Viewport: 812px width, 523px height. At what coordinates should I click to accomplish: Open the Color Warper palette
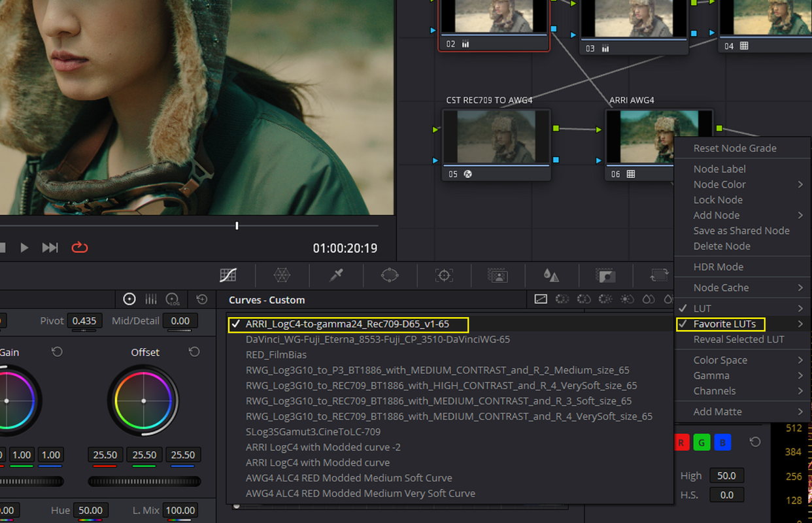[282, 275]
